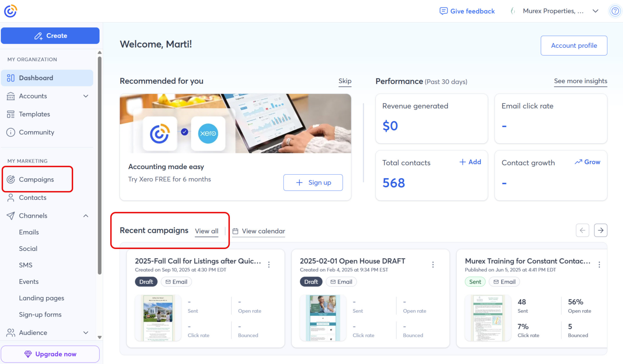The width and height of the screenshot is (623, 364).
Task: Open the Murex Training for Constant Contact title
Action: (528, 261)
